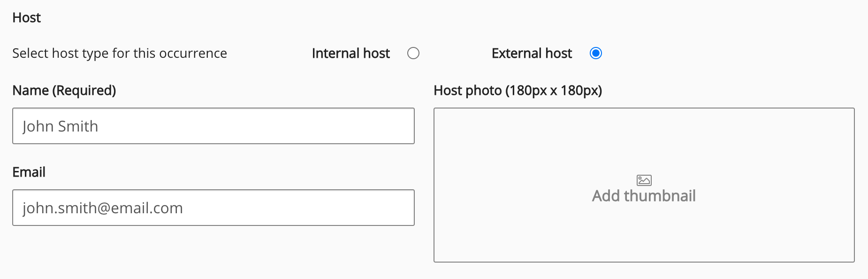The width and height of the screenshot is (868, 279).
Task: Click the Internal host label text
Action: pyautogui.click(x=350, y=54)
